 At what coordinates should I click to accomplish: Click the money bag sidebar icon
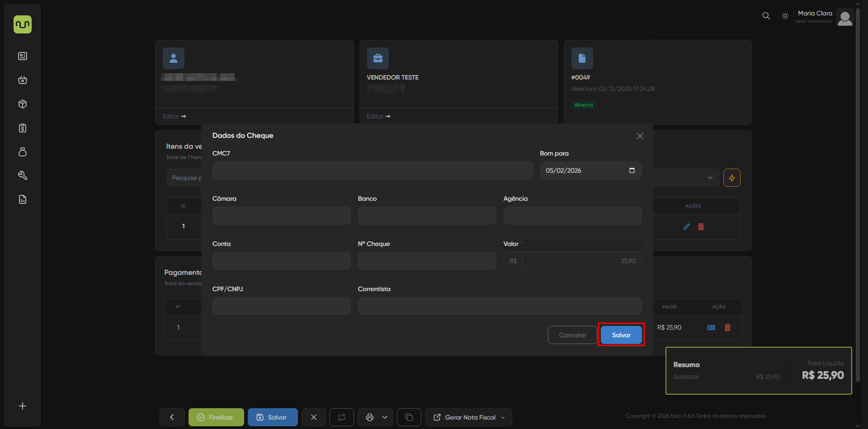(x=23, y=152)
